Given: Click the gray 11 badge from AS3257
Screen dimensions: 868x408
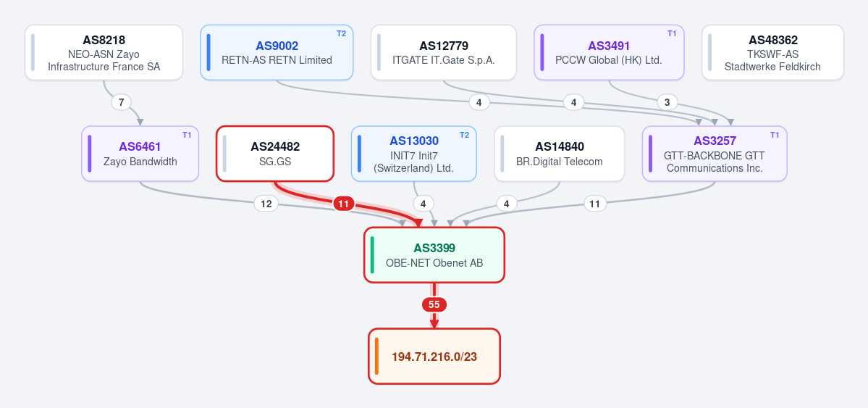Looking at the screenshot, I should (x=594, y=204).
